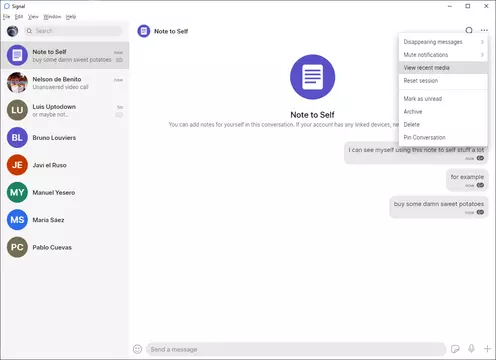The image size is (496, 360).
Task: Choose Archive from conversation menu
Action: coord(443,112)
